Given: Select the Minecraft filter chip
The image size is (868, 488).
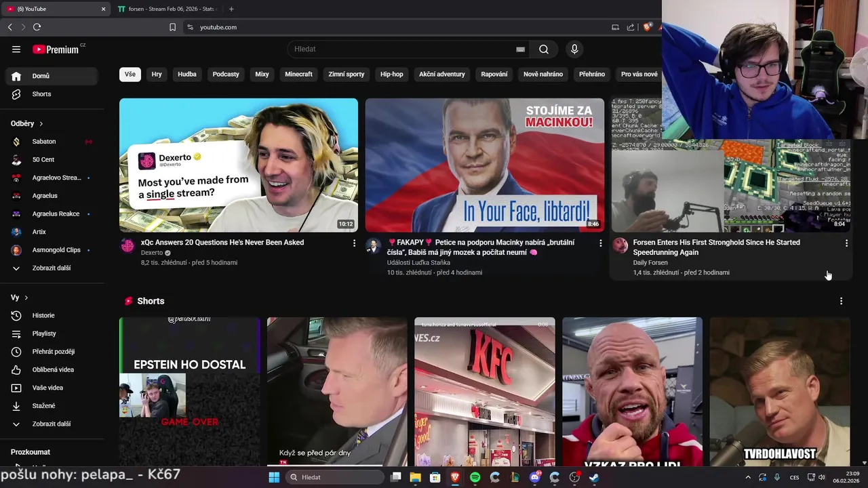Looking at the screenshot, I should (298, 74).
